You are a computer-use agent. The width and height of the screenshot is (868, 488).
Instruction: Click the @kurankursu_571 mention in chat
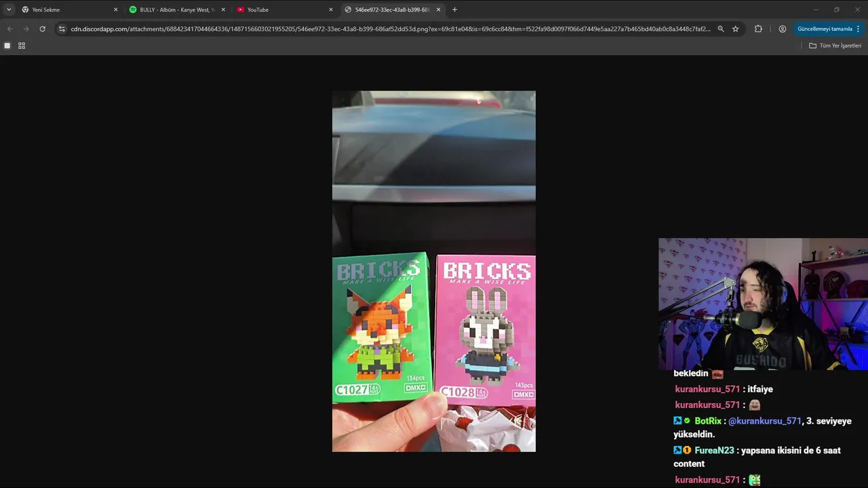[765, 421]
